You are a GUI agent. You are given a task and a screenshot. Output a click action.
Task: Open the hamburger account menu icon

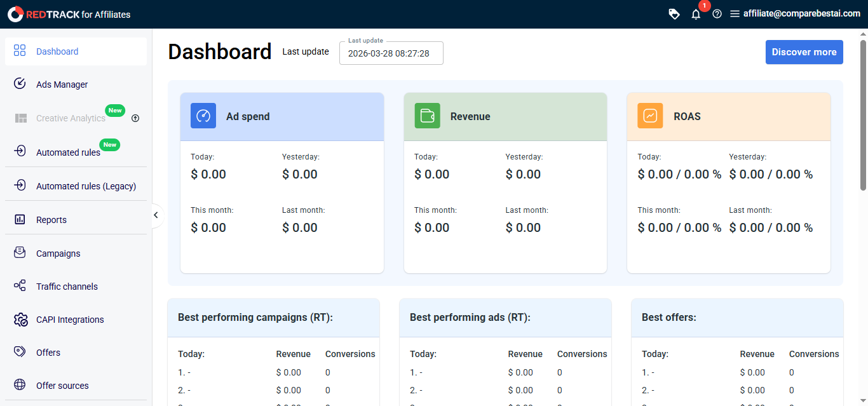(x=735, y=14)
